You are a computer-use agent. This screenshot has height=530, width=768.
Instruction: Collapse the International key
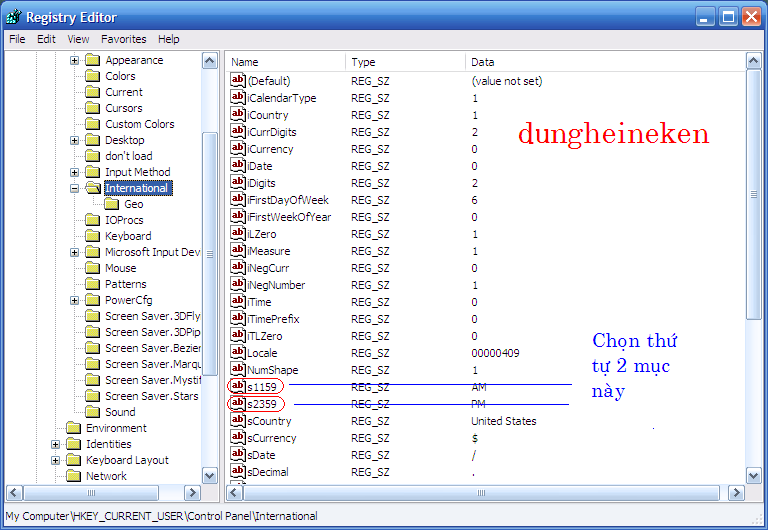click(74, 188)
